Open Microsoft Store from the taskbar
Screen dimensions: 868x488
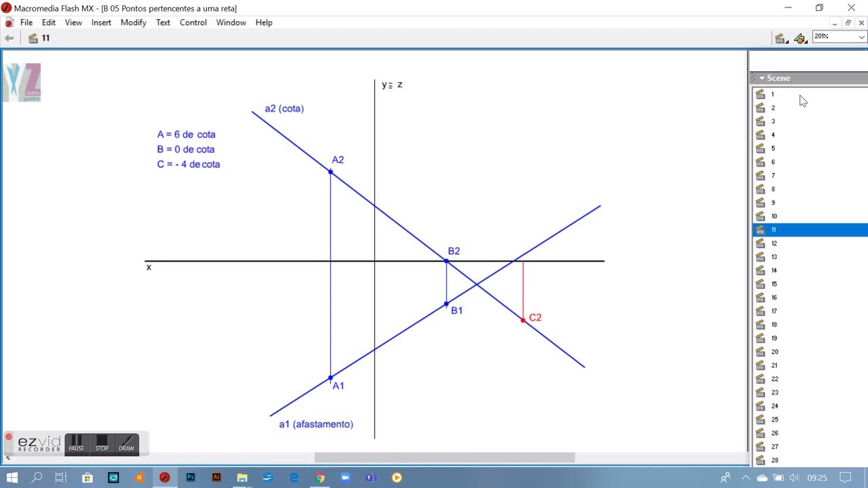87,478
